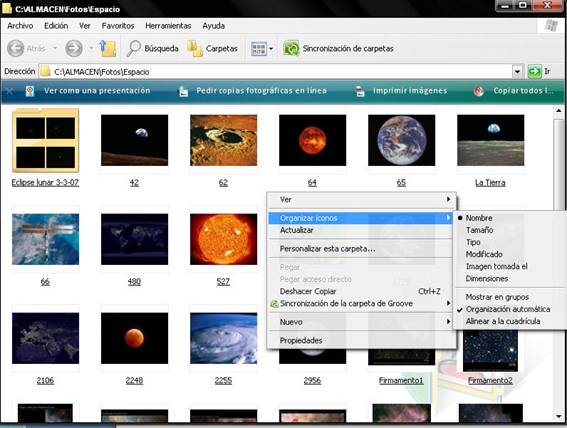Image resolution: width=567 pixels, height=428 pixels.
Task: Select the Earth image 65
Action: pos(401,140)
